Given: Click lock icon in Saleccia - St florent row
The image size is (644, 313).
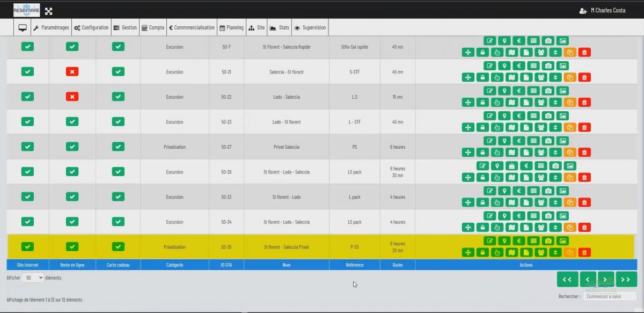Looking at the screenshot, I should [482, 77].
